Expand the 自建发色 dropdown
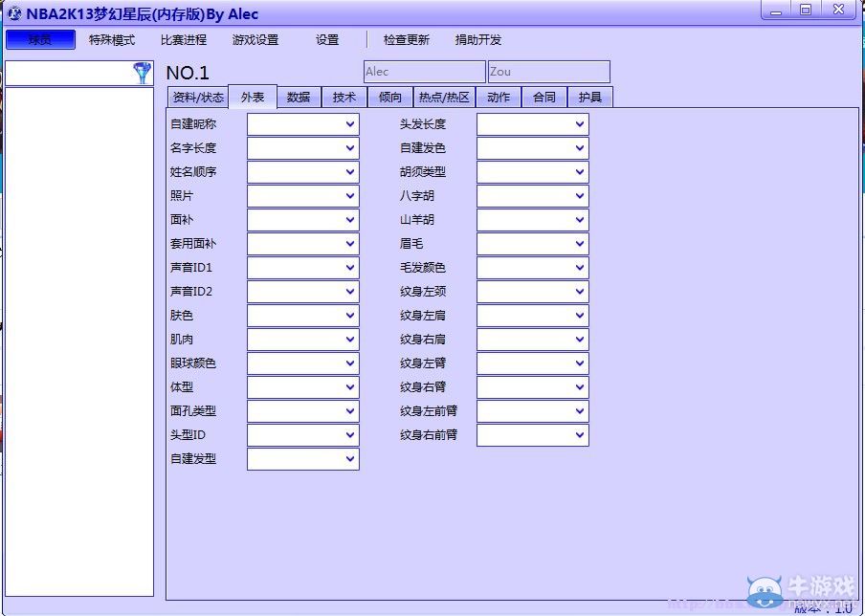This screenshot has width=865, height=616. coord(532,148)
